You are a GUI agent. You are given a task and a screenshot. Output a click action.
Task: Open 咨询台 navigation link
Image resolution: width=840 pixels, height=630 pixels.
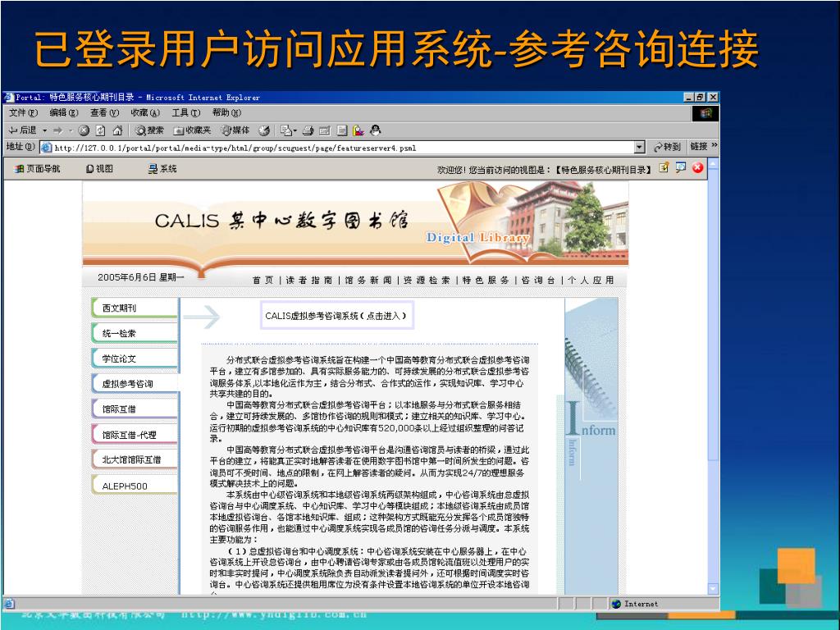coord(538,281)
